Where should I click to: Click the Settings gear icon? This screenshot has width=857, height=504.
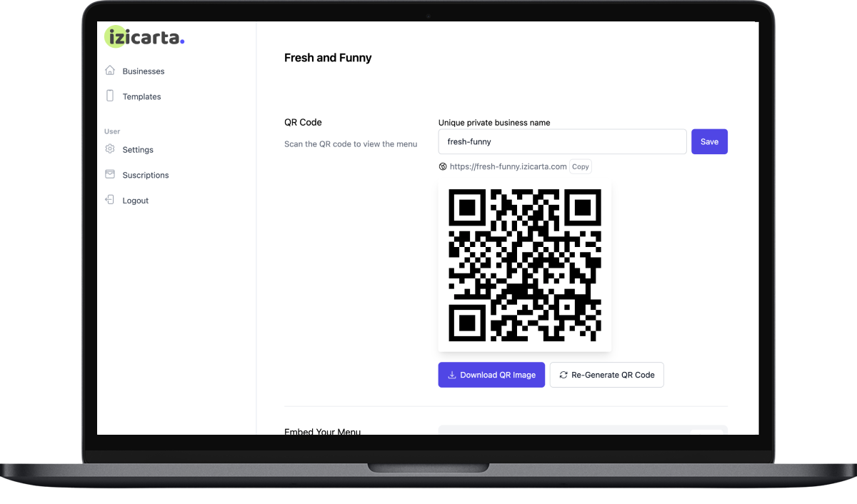click(x=110, y=149)
